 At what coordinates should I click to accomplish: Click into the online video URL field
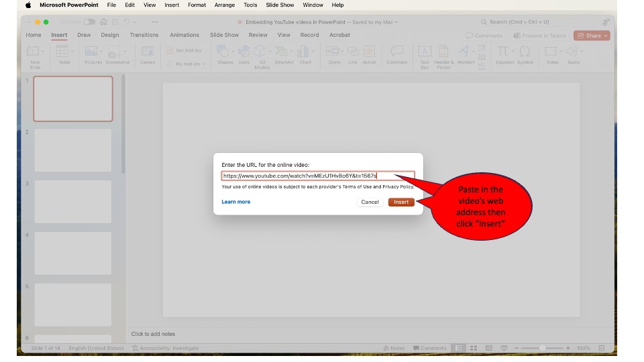click(318, 176)
